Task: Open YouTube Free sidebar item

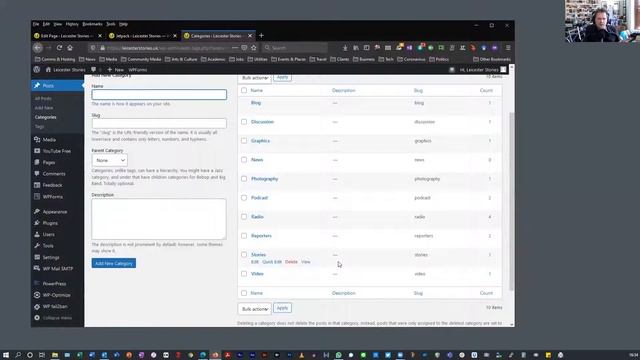Action: point(57,151)
